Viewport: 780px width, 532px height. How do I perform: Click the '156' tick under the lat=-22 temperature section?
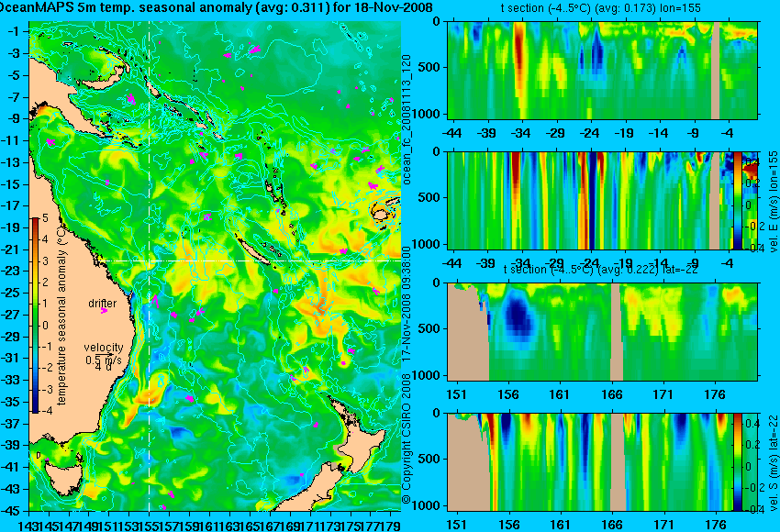[508, 394]
